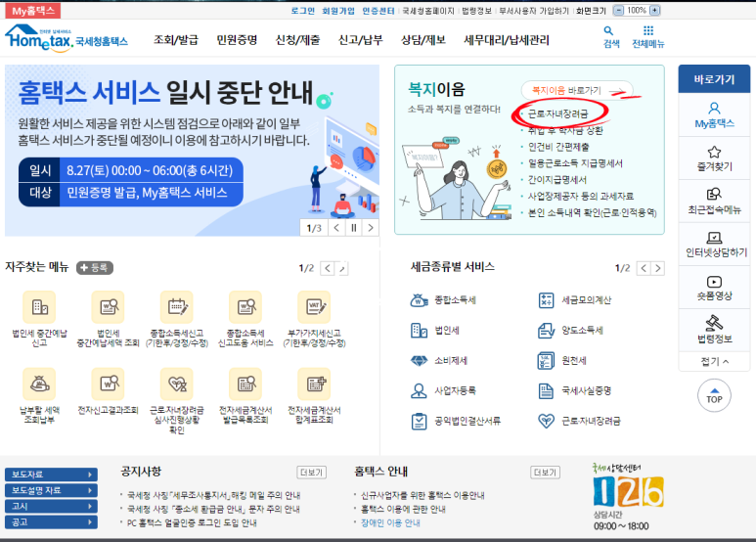
Task: Click the Hometax 국세청홈택스 logo
Action: tap(67, 38)
